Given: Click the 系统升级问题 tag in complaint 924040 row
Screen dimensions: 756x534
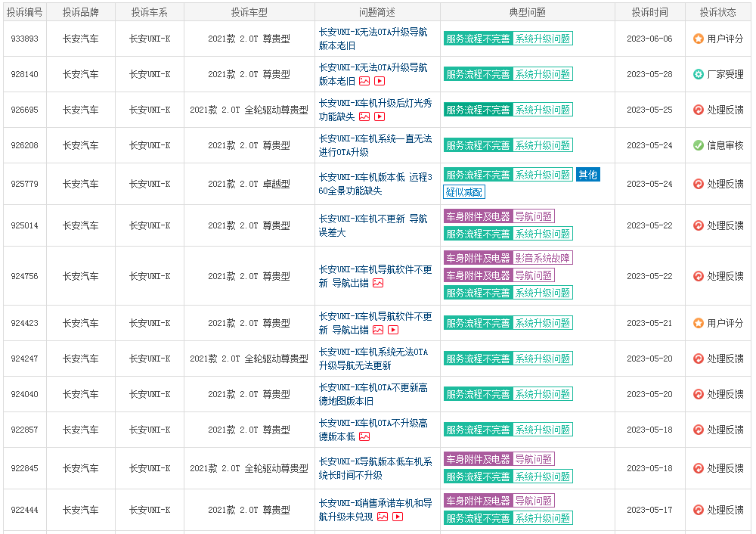Looking at the screenshot, I should click(x=542, y=394).
